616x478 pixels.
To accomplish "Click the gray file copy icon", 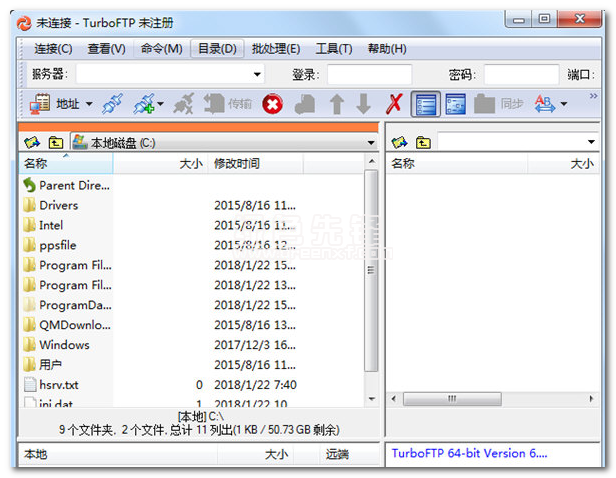I will (305, 104).
